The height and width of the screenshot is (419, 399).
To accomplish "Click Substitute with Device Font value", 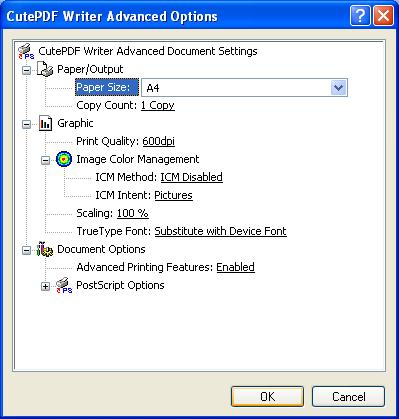I will (x=220, y=231).
